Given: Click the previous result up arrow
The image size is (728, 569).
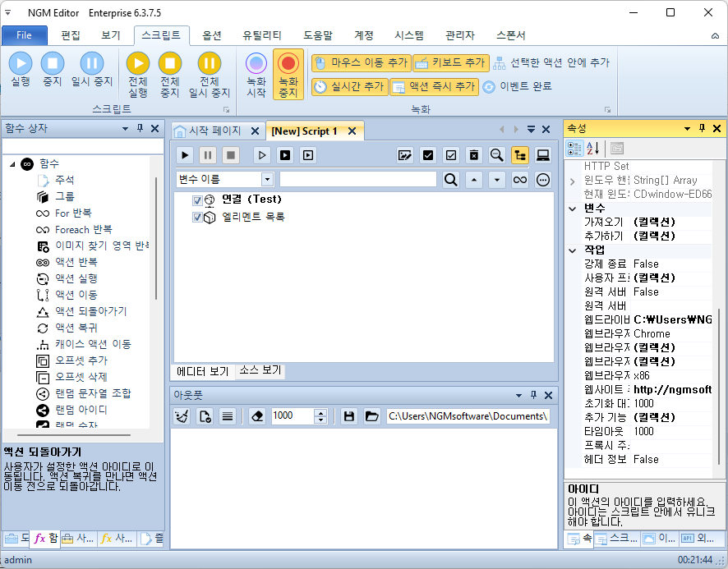Looking at the screenshot, I should [x=474, y=180].
